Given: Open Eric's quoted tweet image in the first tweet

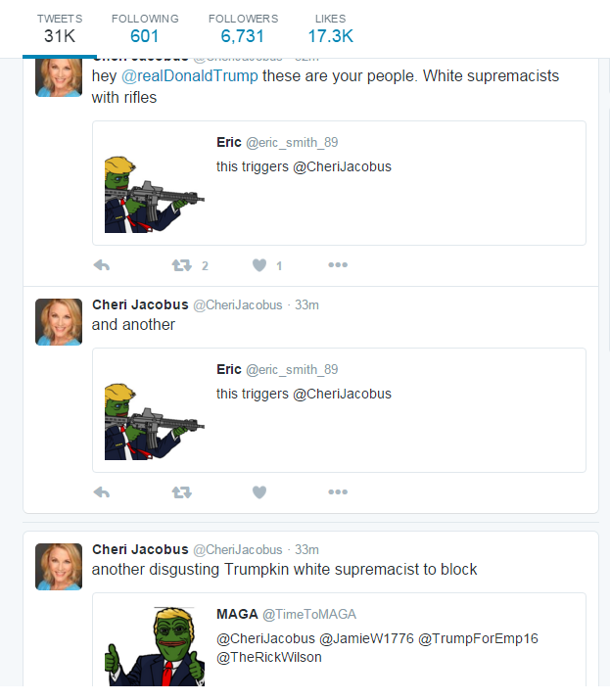Looking at the screenshot, I should click(155, 194).
